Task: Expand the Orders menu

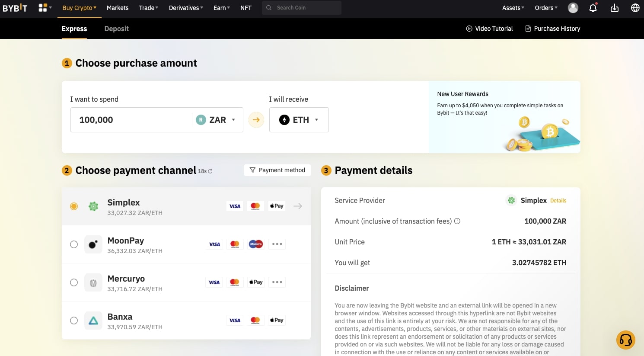Action: pyautogui.click(x=546, y=8)
